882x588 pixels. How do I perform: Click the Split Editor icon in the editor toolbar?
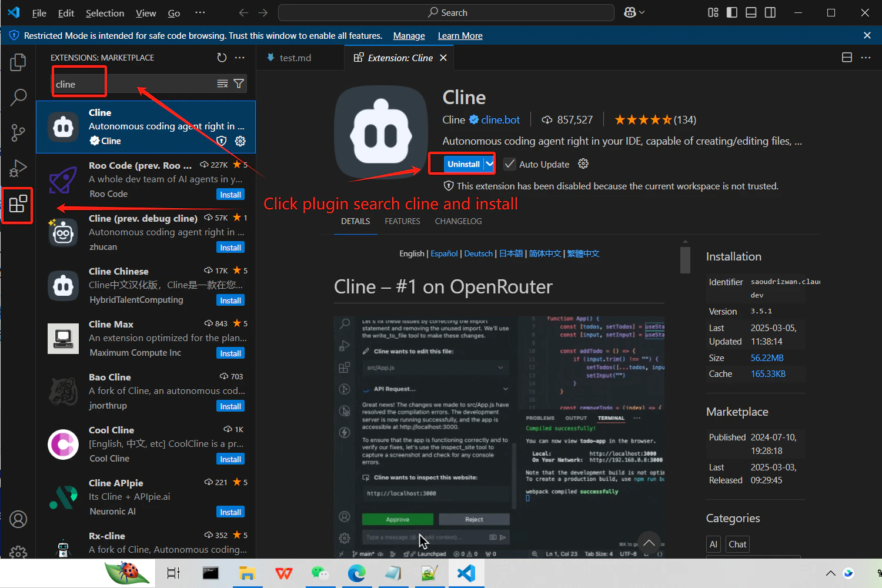[x=847, y=57]
